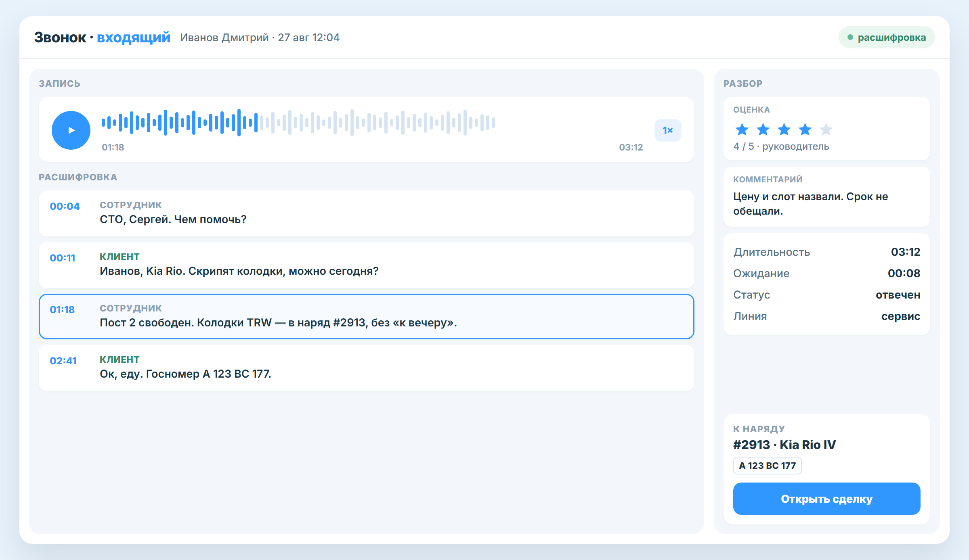Click the first rating star

click(x=742, y=130)
